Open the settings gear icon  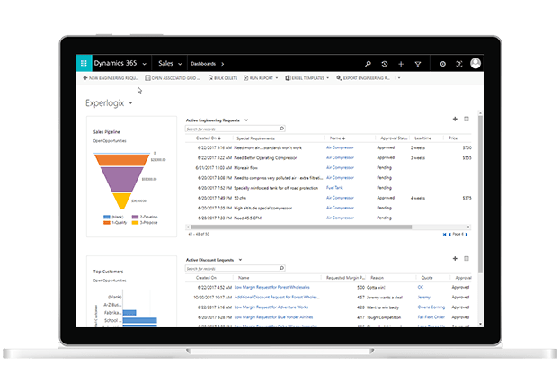[442, 64]
